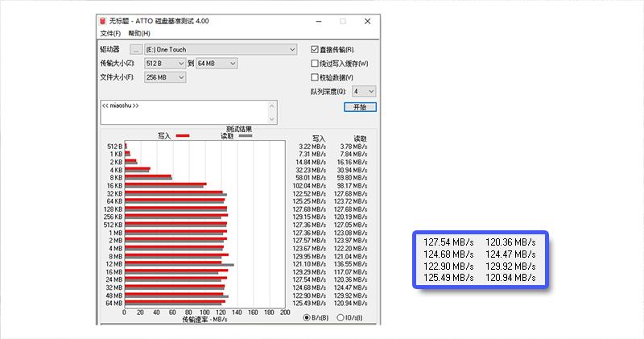Open the 512 B transfer size dropdown
Image resolution: width=644 pixels, height=339 pixels.
point(165,64)
